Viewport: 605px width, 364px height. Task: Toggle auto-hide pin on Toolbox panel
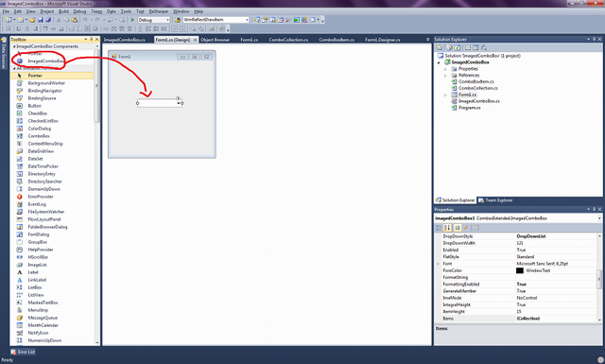point(92,40)
